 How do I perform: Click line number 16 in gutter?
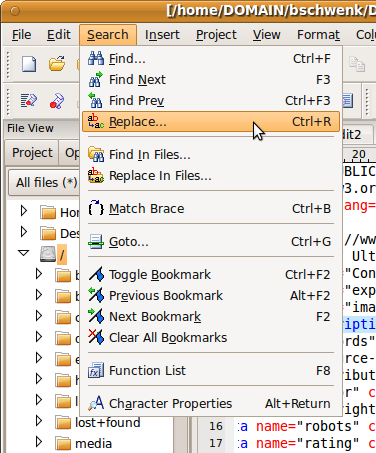pyautogui.click(x=216, y=426)
